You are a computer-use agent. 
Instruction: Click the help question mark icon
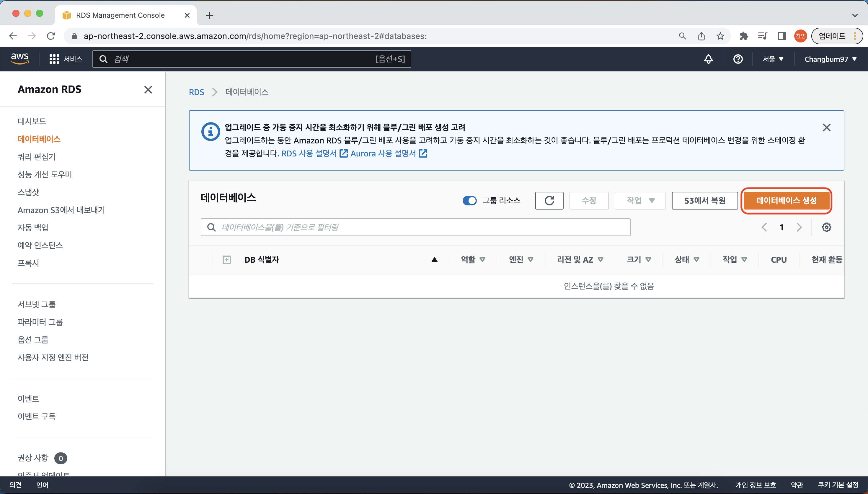pyautogui.click(x=738, y=59)
